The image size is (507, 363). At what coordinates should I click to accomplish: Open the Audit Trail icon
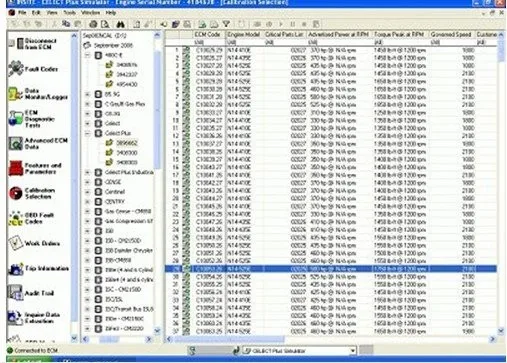click(15, 293)
